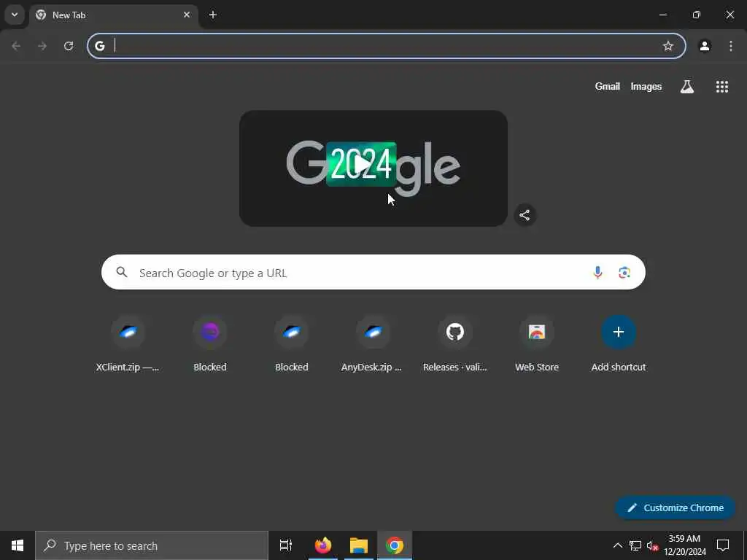Start voice search with microphone icon
The image size is (747, 560).
[597, 273]
